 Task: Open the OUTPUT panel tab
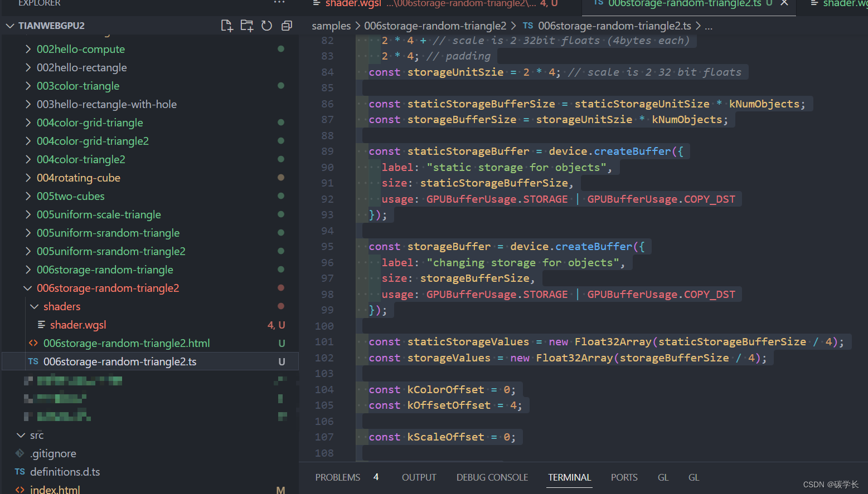[419, 477]
